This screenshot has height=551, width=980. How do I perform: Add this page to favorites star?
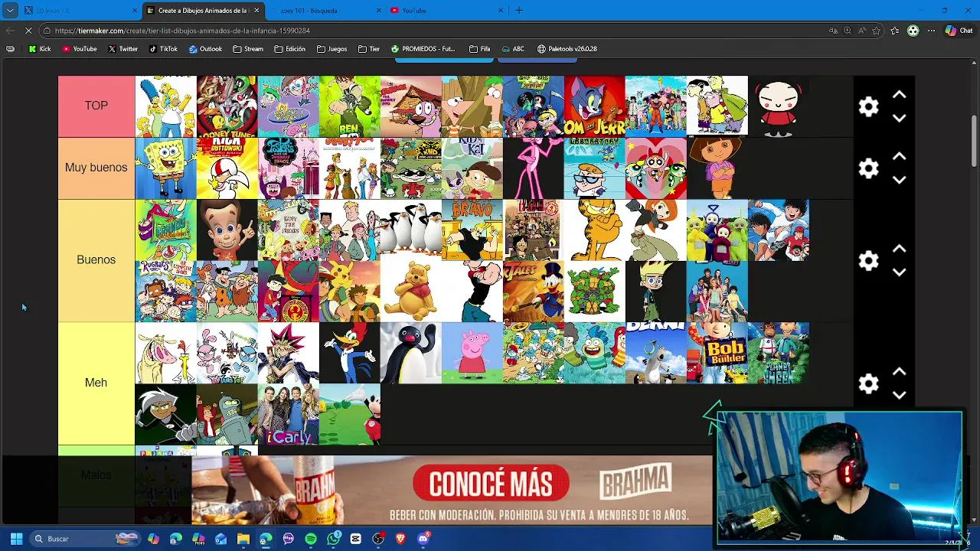coord(877,31)
